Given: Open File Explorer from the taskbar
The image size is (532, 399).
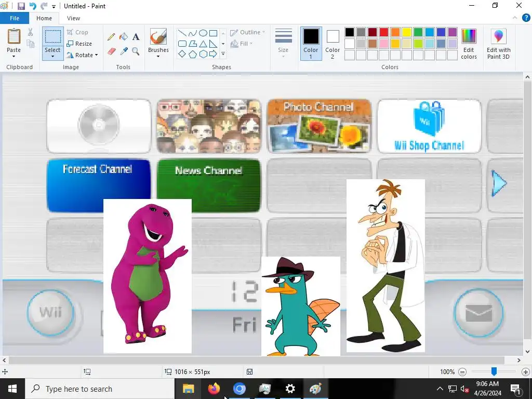Looking at the screenshot, I should click(x=188, y=389).
